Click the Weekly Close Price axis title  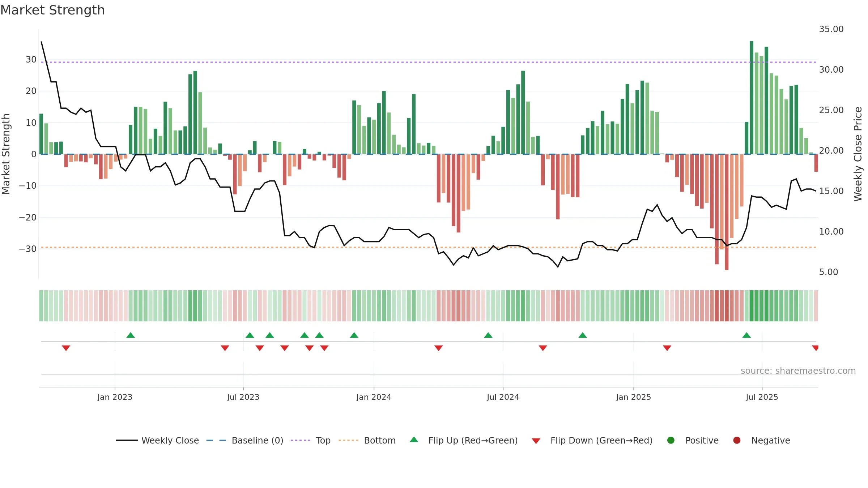(858, 154)
